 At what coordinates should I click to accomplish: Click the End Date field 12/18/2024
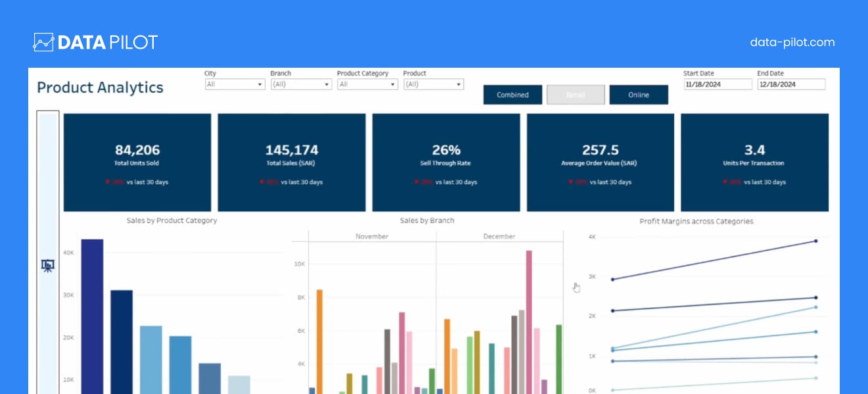(791, 84)
